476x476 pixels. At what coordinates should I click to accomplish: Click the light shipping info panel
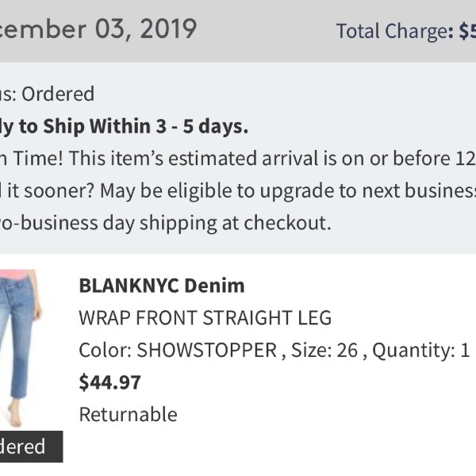(x=238, y=158)
